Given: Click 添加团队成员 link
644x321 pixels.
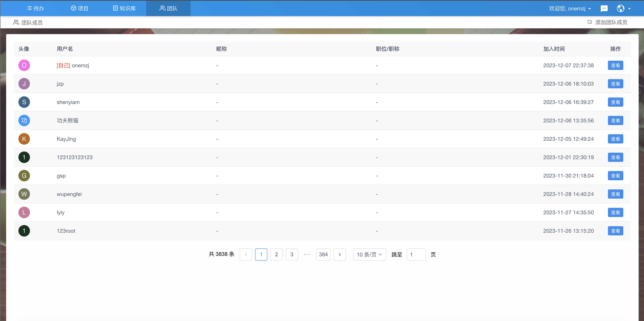Looking at the screenshot, I should tap(608, 22).
